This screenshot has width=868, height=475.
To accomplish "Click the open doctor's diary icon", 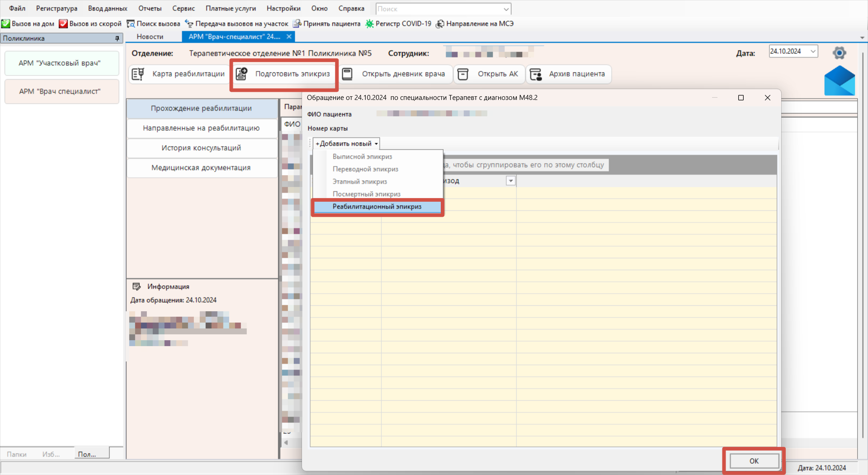I will click(x=347, y=74).
